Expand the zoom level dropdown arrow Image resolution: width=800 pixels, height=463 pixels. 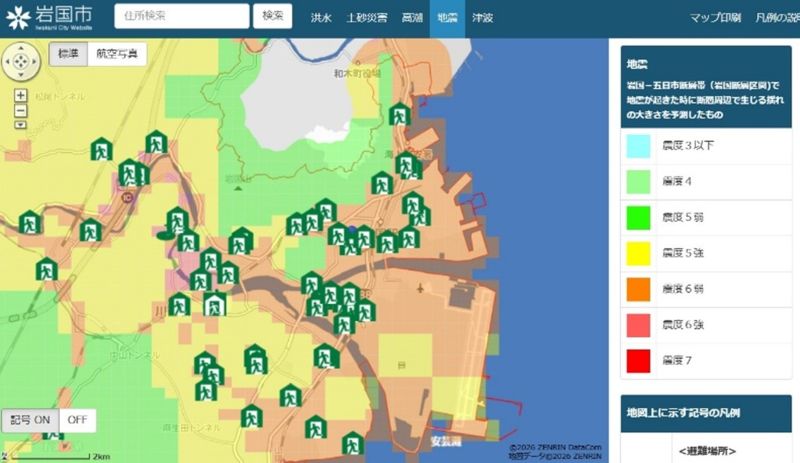click(21, 125)
